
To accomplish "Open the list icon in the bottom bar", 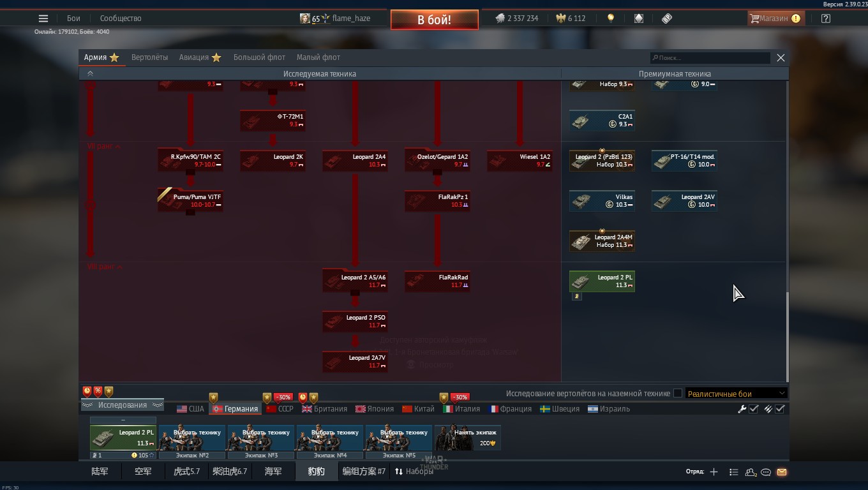I will [x=733, y=472].
